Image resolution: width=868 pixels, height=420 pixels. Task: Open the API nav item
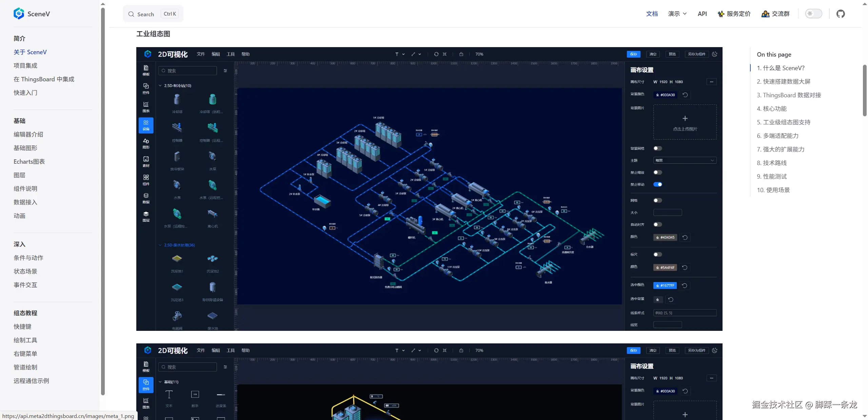[702, 14]
